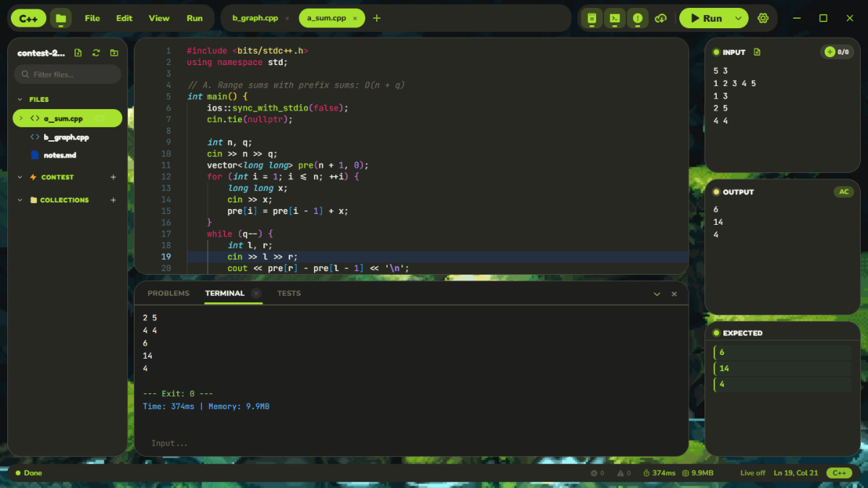Click Ln 19, Col 21 cursor position
868x488 pixels.
coord(796,473)
